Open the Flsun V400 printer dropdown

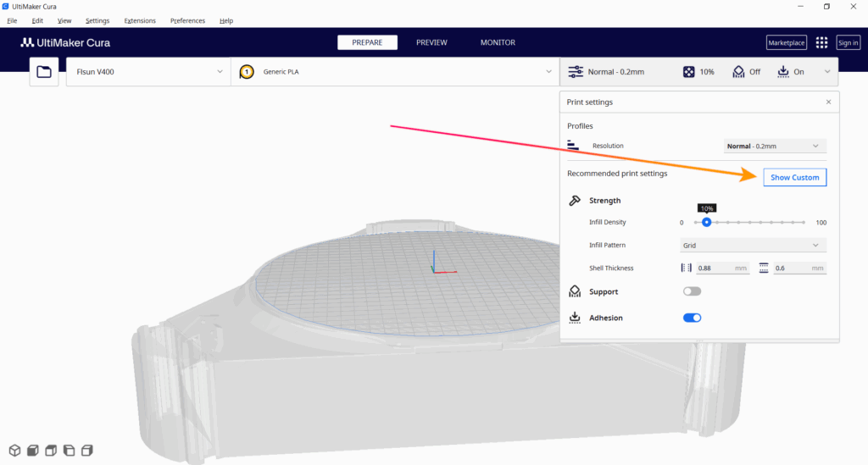tap(148, 72)
